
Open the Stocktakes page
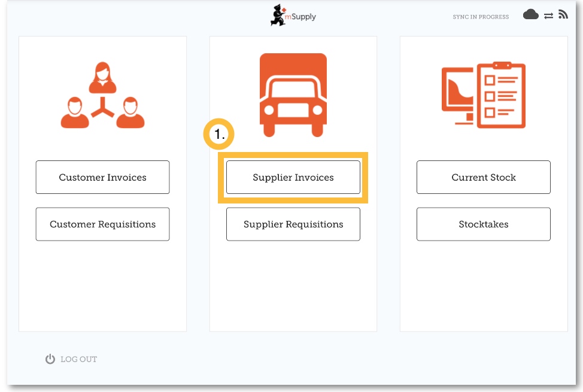[x=483, y=224]
